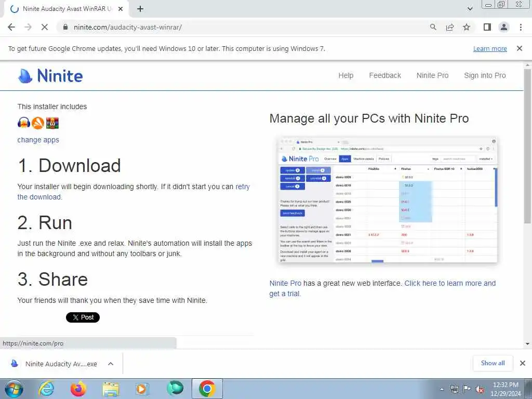Open the Feedback page

click(385, 75)
